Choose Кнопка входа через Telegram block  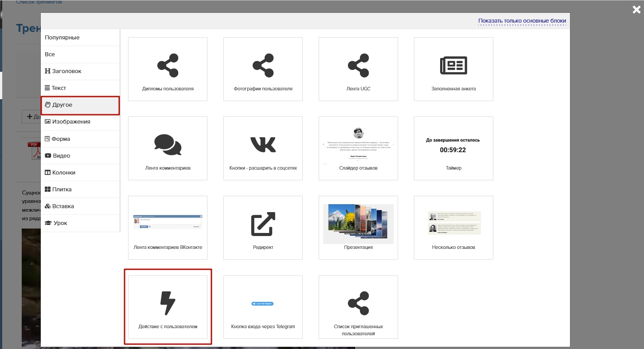coord(263,307)
